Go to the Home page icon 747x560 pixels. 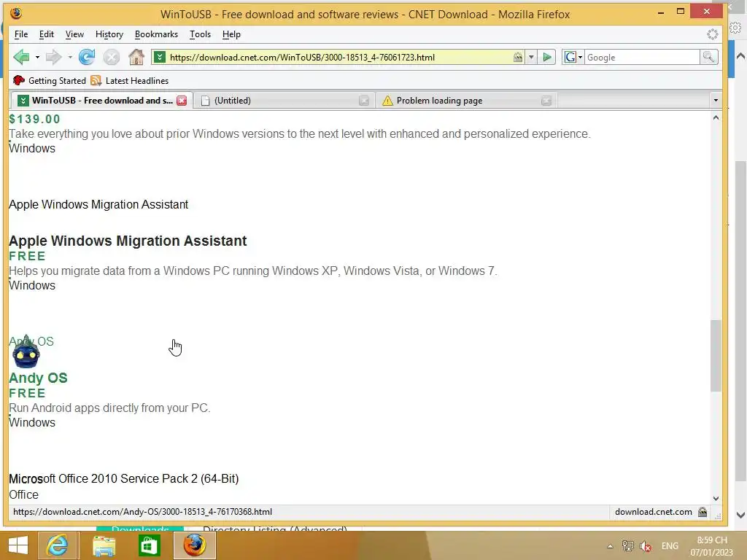coord(136,57)
